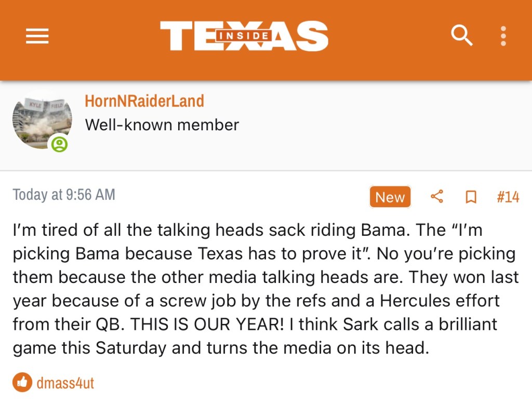Click the thumbs-up like icon
Screen dimensions: 532x405
tap(22, 383)
